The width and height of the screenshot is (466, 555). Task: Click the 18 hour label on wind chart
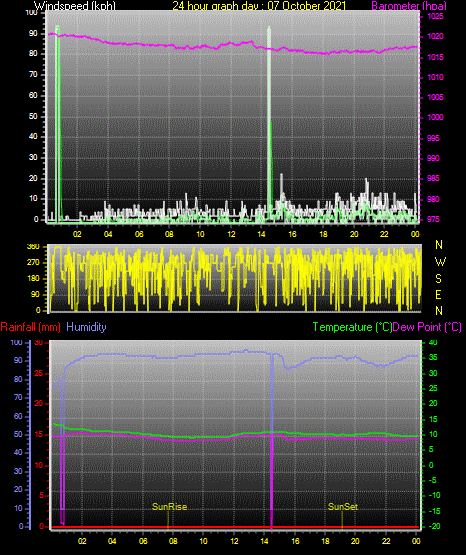(x=323, y=234)
